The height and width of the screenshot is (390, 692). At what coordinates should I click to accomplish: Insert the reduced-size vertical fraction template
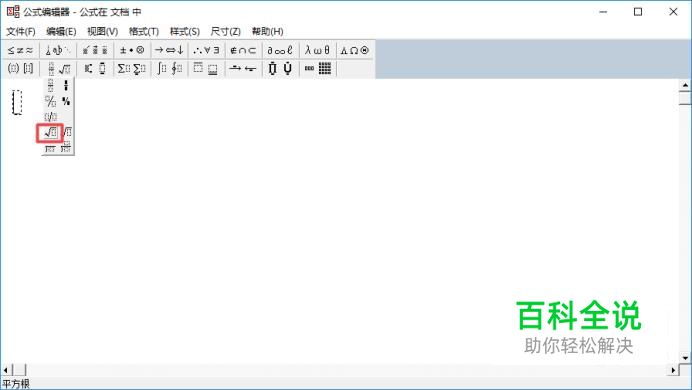click(x=66, y=86)
